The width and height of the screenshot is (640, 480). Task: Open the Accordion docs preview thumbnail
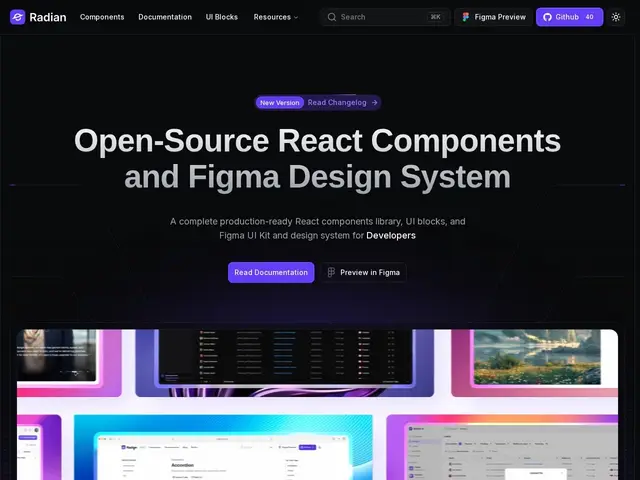pos(223,447)
